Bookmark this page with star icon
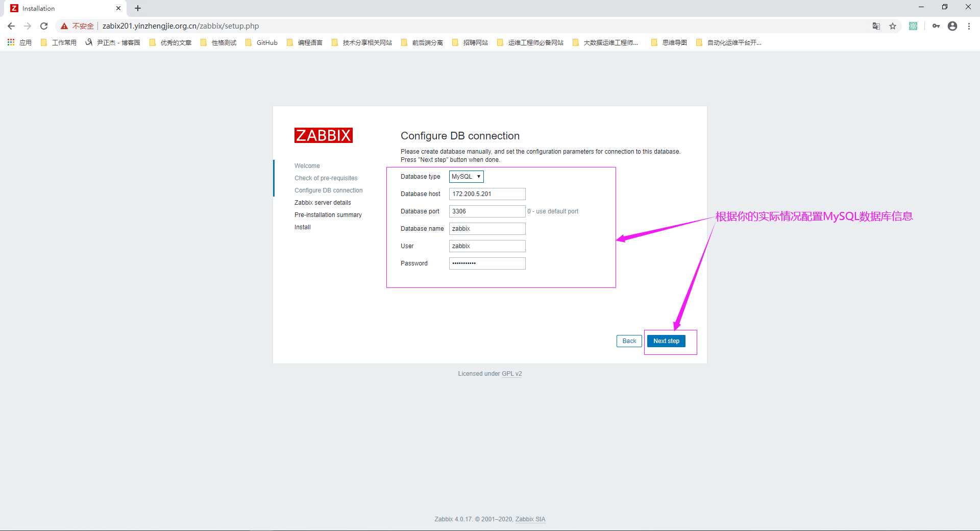This screenshot has width=980, height=531. click(x=893, y=26)
